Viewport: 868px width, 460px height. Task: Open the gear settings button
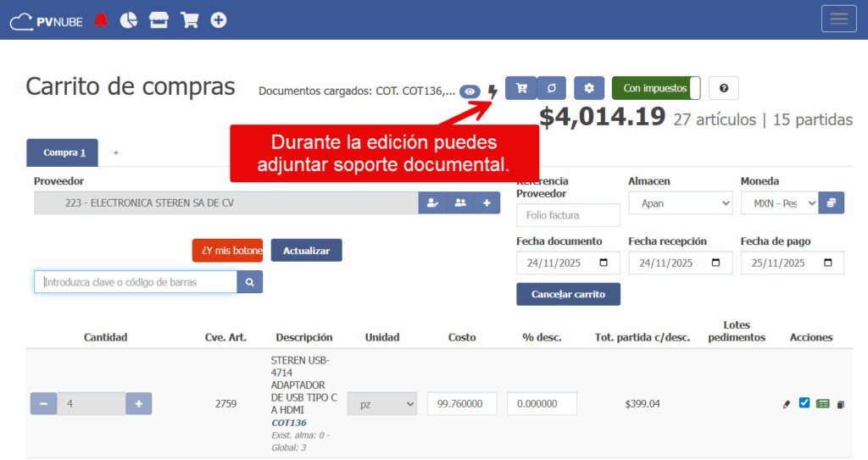click(x=589, y=88)
